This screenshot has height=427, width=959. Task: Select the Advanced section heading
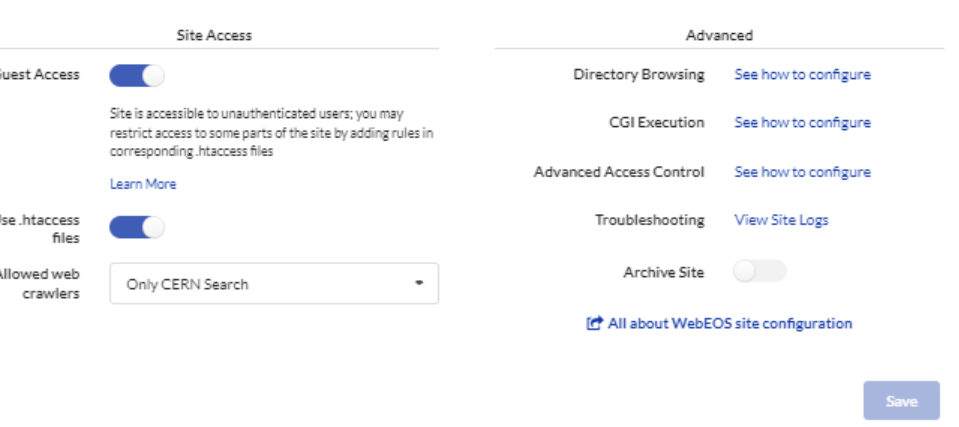click(719, 35)
